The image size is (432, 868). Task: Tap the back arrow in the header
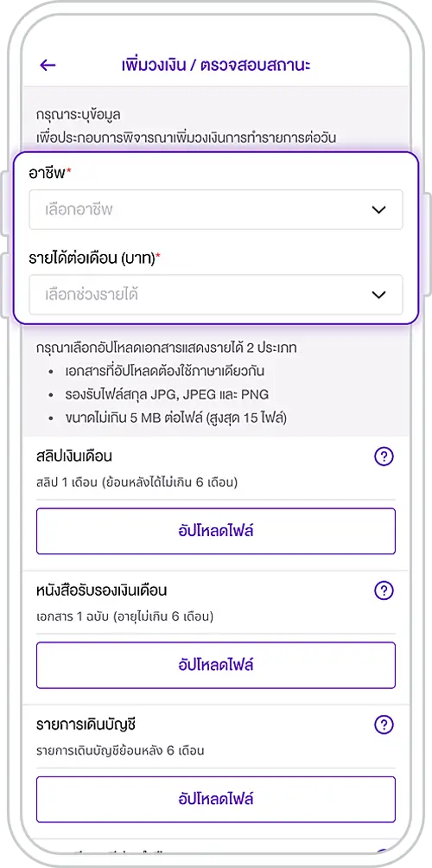pyautogui.click(x=48, y=66)
